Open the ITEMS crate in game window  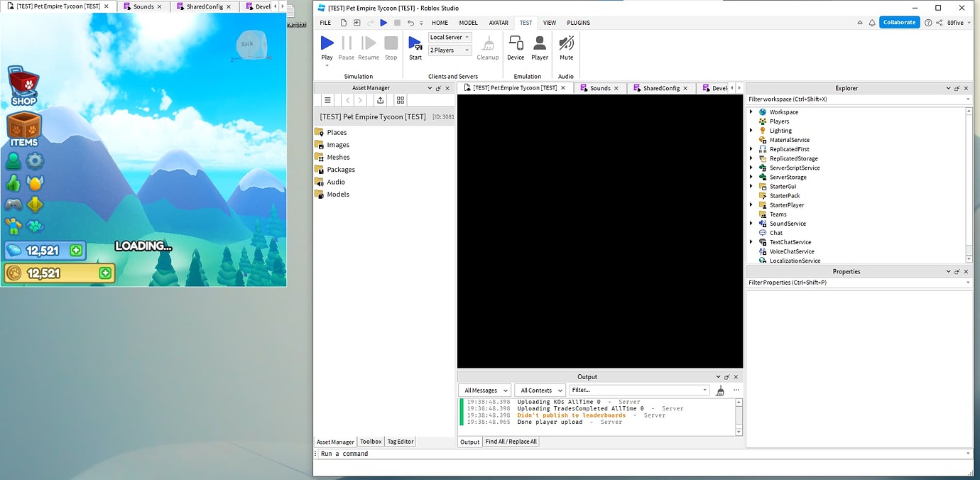coord(23,129)
